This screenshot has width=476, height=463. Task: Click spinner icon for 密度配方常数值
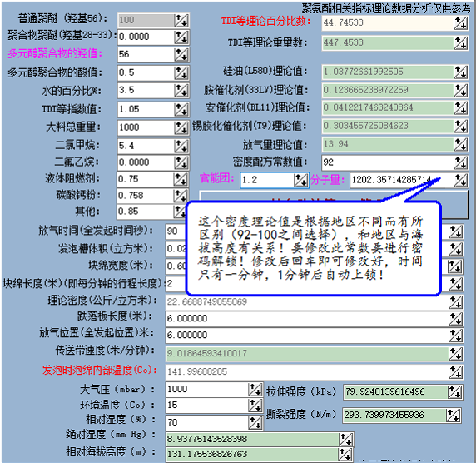point(460,162)
